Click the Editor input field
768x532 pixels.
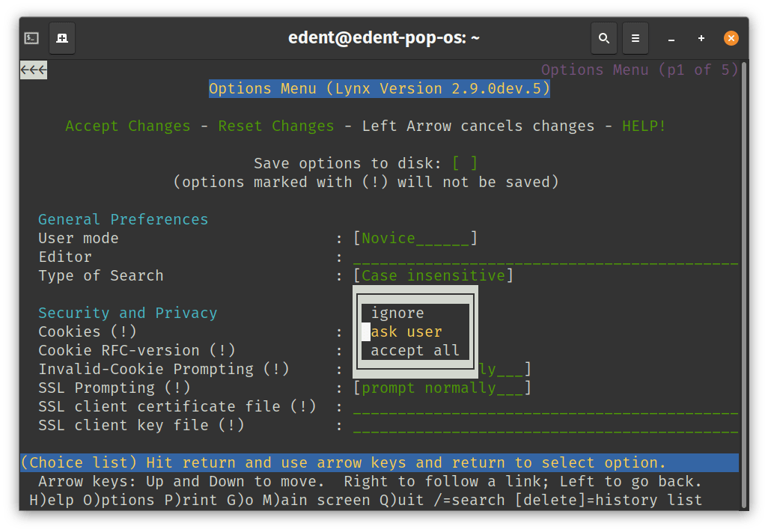[545, 257]
